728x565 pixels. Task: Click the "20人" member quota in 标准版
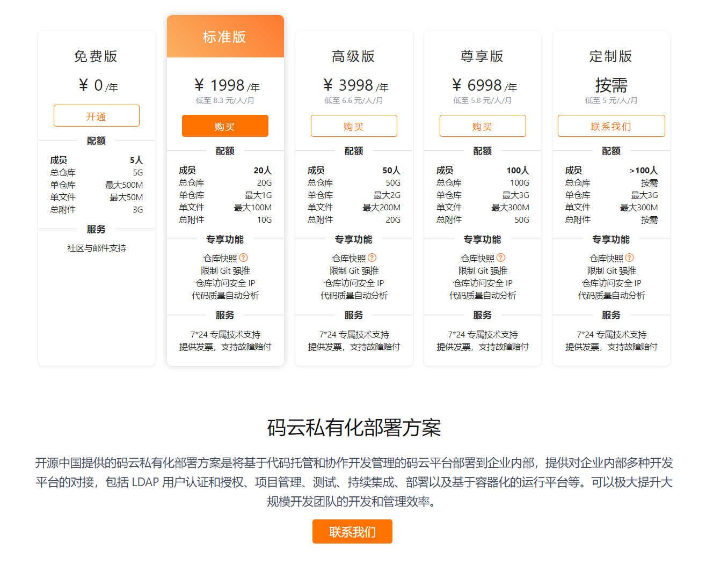click(x=263, y=171)
